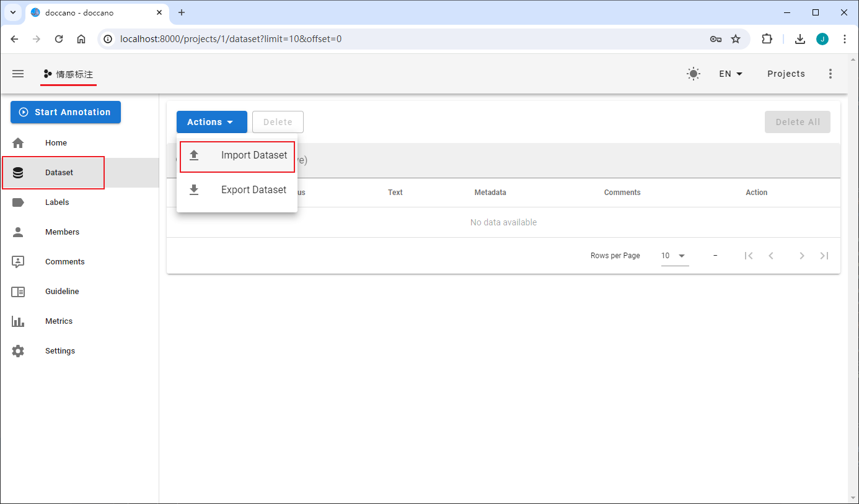The height and width of the screenshot is (504, 859).
Task: Click the Projects link in header
Action: coord(786,74)
